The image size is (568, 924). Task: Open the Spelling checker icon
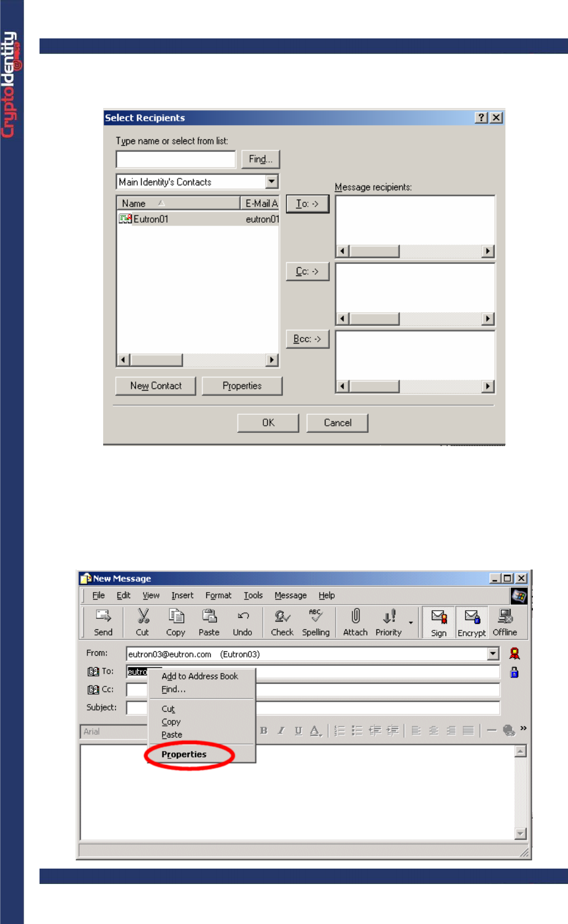click(x=316, y=616)
